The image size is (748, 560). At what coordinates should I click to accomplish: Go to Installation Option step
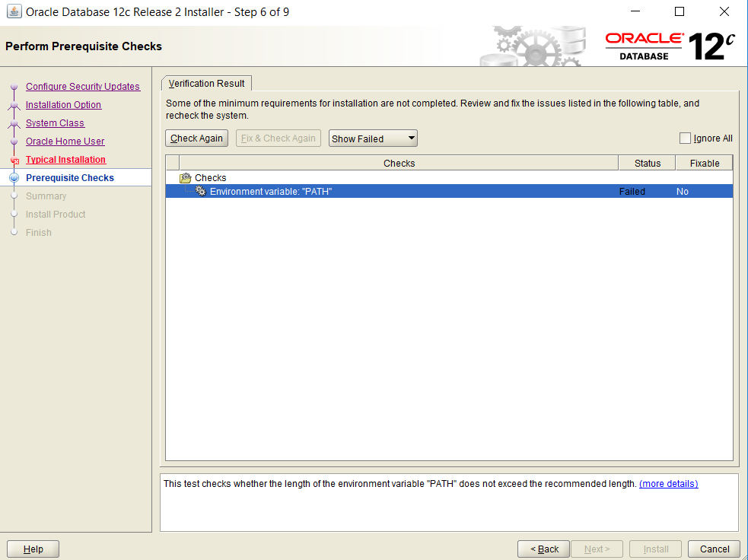63,105
